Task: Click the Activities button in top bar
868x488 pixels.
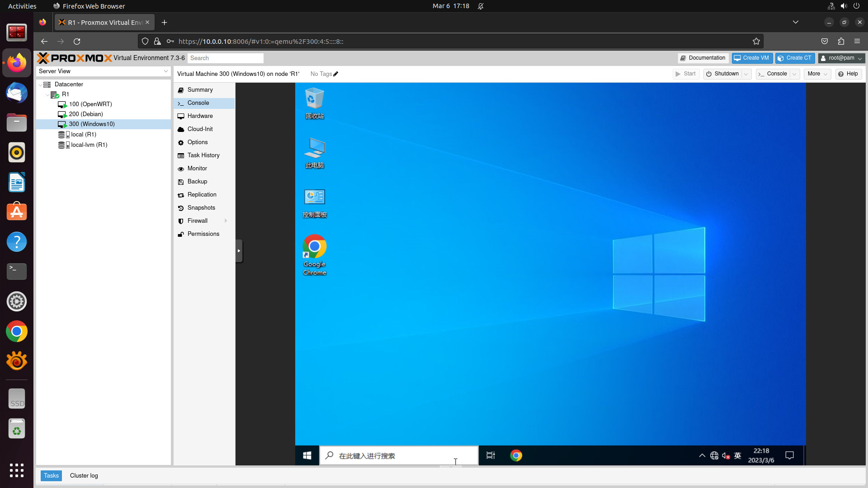Action: 22,6
